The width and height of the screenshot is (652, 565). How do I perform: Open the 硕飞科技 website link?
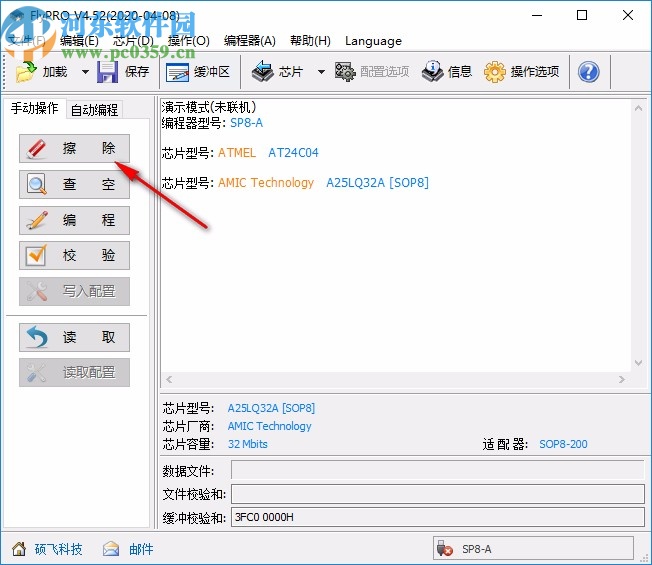[x=58, y=549]
